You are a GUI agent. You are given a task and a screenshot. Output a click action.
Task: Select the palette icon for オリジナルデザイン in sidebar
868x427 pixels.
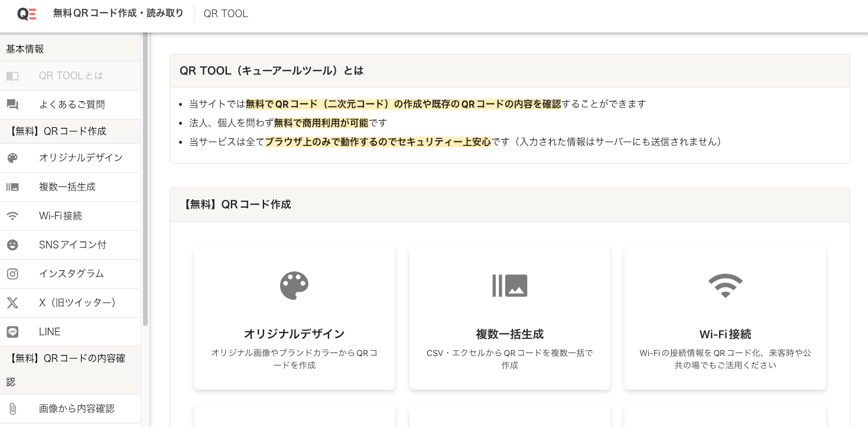pyautogui.click(x=14, y=158)
